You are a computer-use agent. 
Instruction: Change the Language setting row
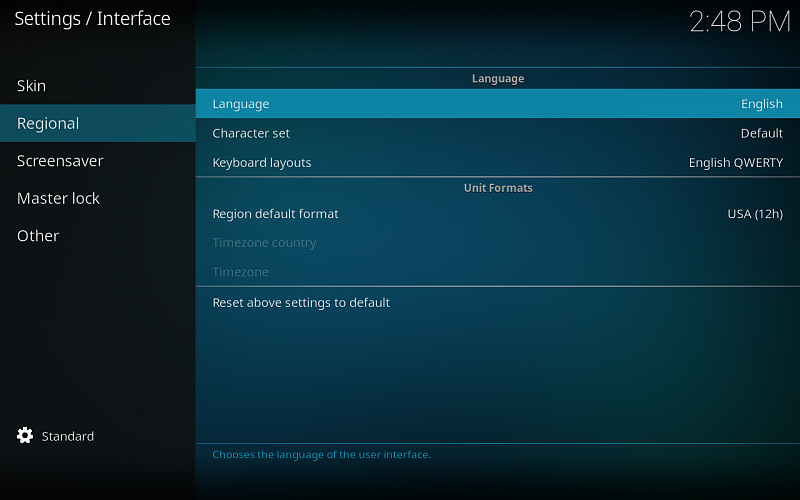(497, 104)
